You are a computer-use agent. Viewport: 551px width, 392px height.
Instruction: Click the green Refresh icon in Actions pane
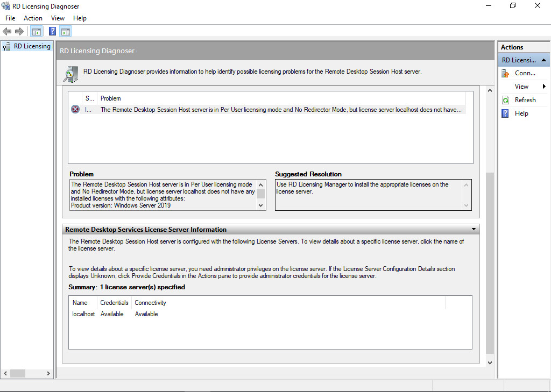pyautogui.click(x=505, y=100)
